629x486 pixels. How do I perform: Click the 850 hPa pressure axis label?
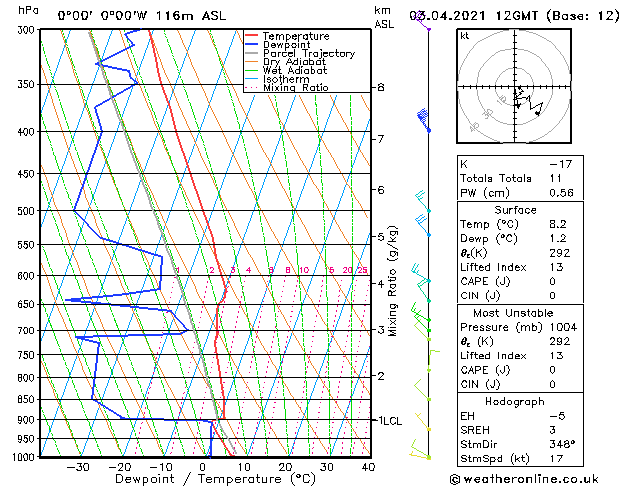pos(26,399)
